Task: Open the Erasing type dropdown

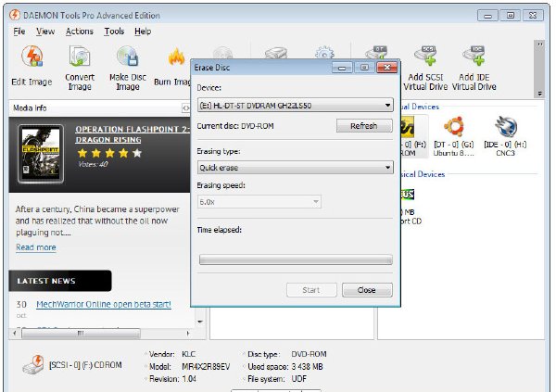Action: tap(295, 168)
